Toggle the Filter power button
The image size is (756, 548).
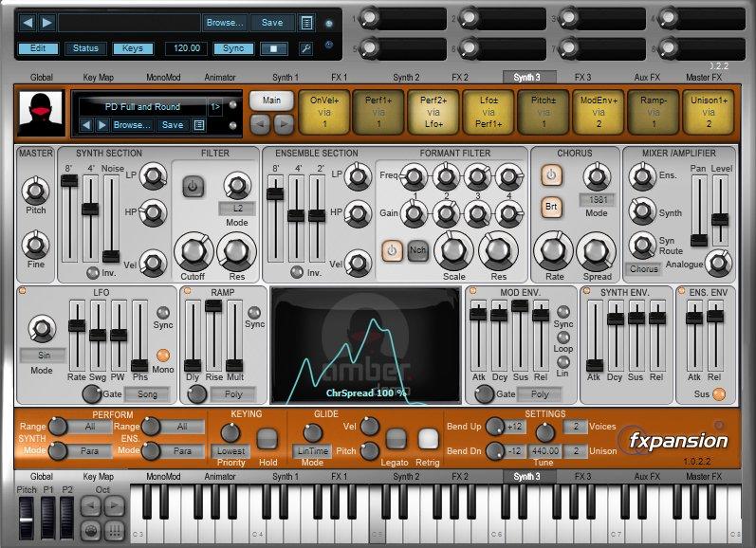point(193,187)
